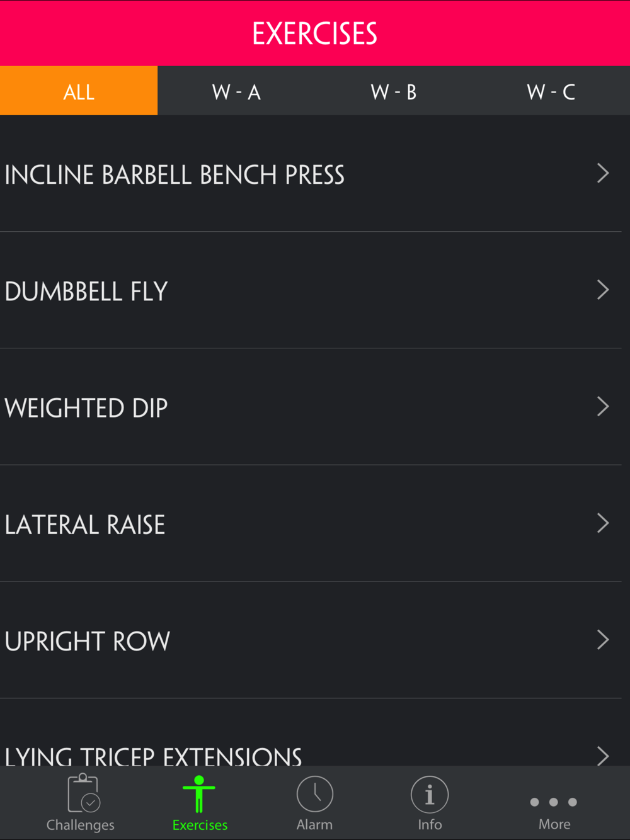630x840 pixels.
Task: Switch to the W - B tab
Action: (394, 92)
